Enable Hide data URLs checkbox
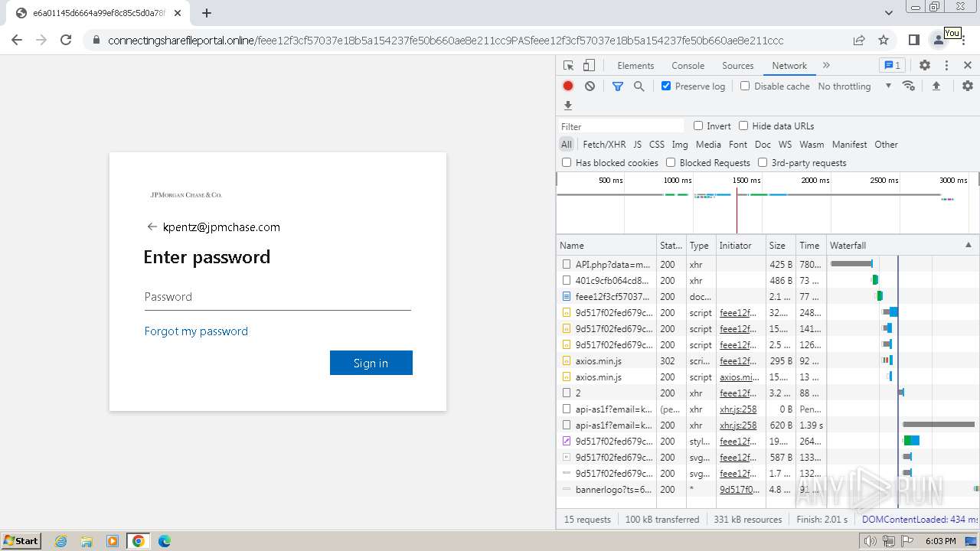Viewport: 980px width, 551px height. pos(743,126)
